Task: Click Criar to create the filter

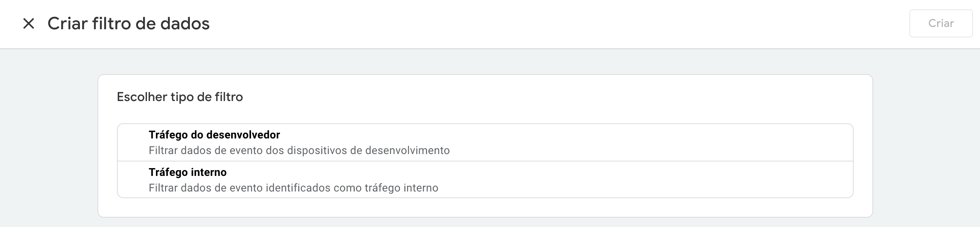Action: [941, 23]
